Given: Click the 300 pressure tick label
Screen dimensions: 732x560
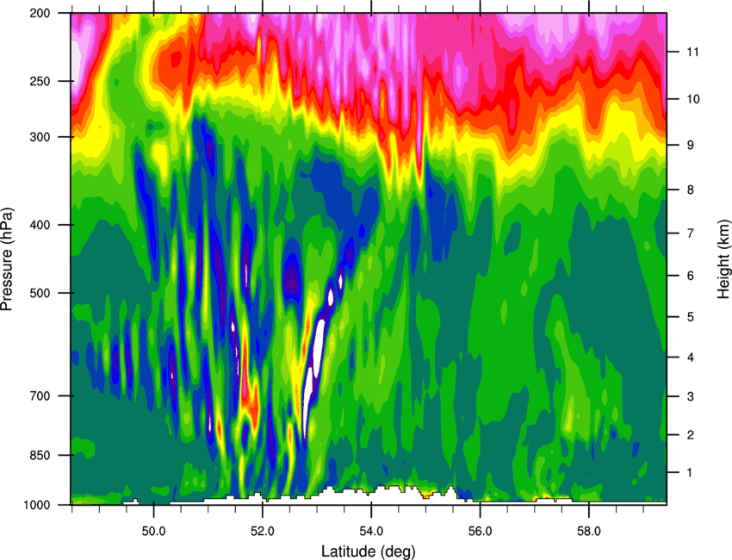Looking at the screenshot, I should tap(40, 137).
